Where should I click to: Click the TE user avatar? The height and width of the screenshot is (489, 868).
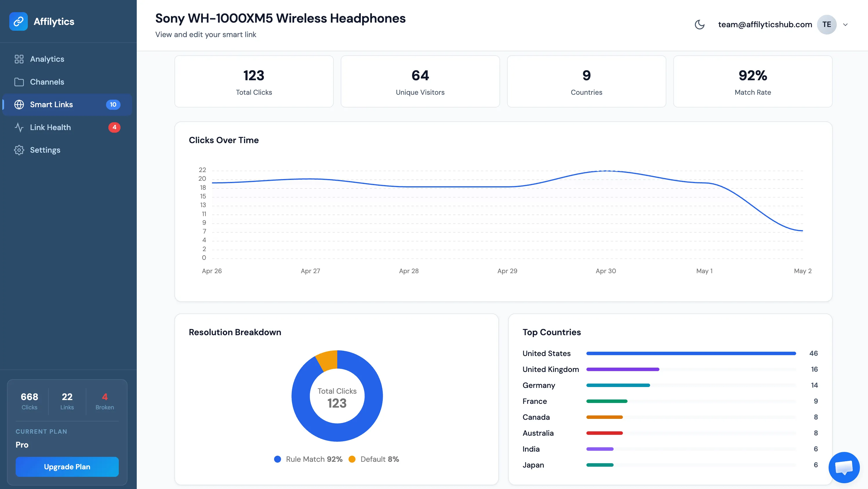[827, 25]
